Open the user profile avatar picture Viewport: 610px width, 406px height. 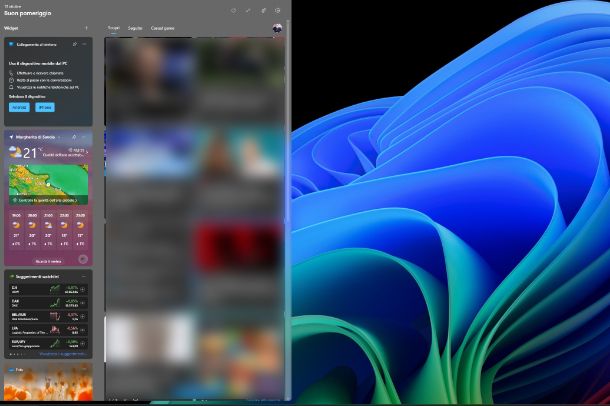click(x=277, y=28)
